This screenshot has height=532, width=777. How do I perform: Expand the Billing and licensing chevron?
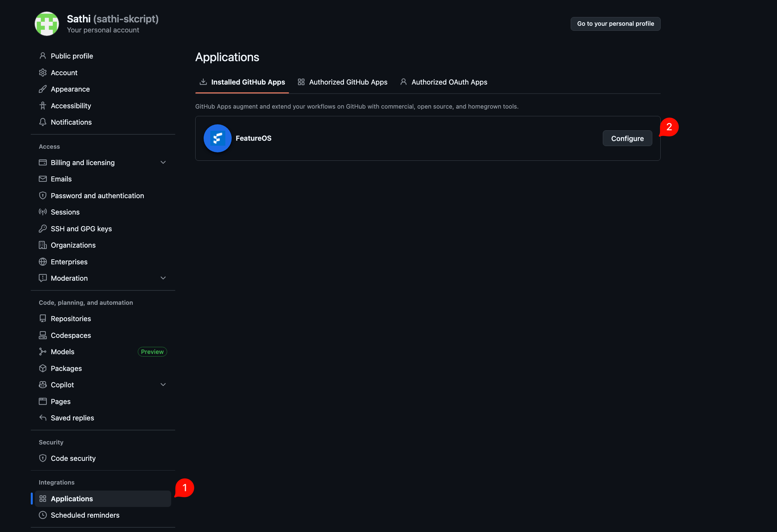coord(163,162)
